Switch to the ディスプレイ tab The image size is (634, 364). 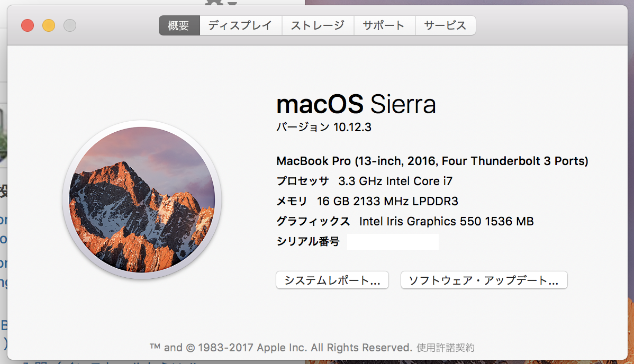[241, 25]
